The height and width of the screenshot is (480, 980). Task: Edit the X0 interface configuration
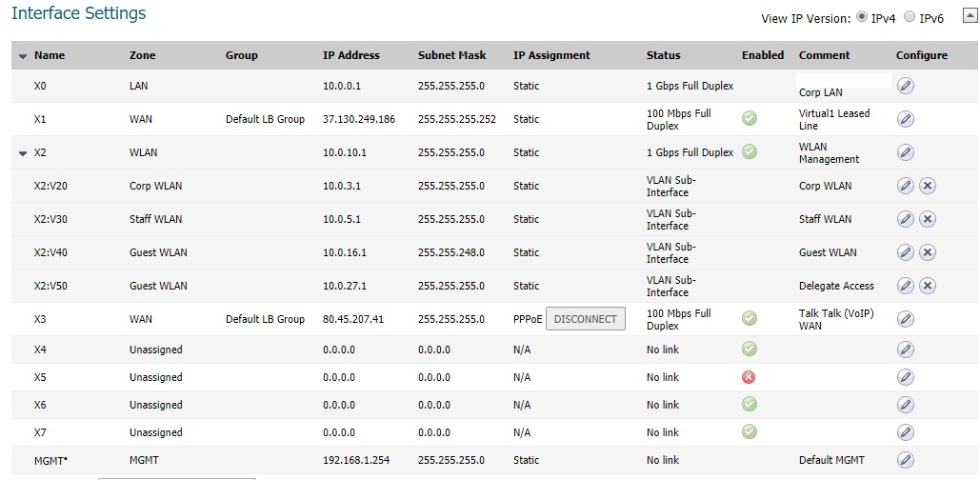tap(906, 86)
